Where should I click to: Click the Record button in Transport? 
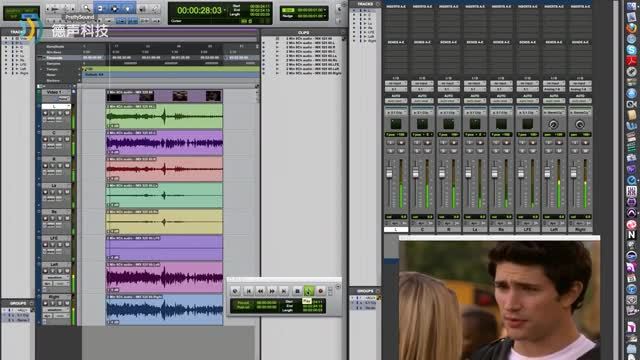[x=320, y=291]
